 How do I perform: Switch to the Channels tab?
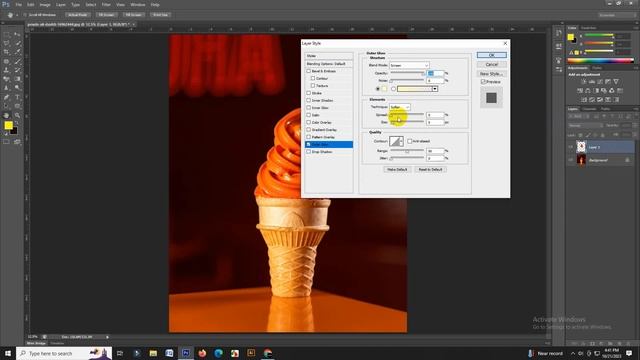(x=589, y=109)
